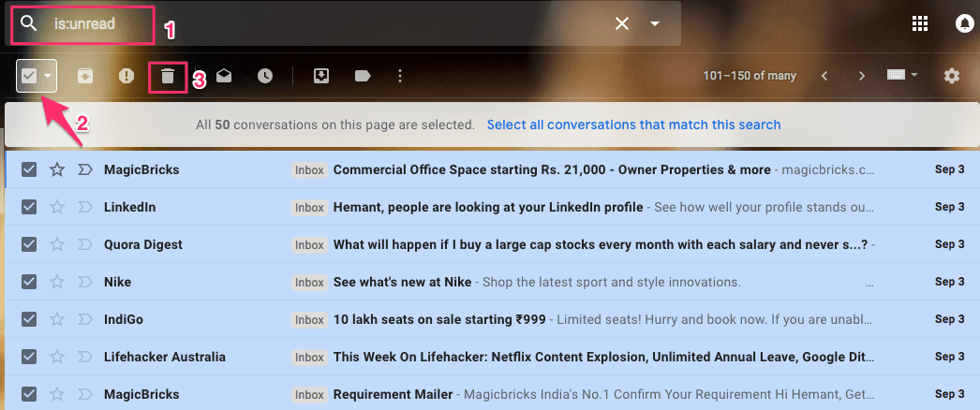
Task: Open search options dropdown arrow
Action: 654,23
